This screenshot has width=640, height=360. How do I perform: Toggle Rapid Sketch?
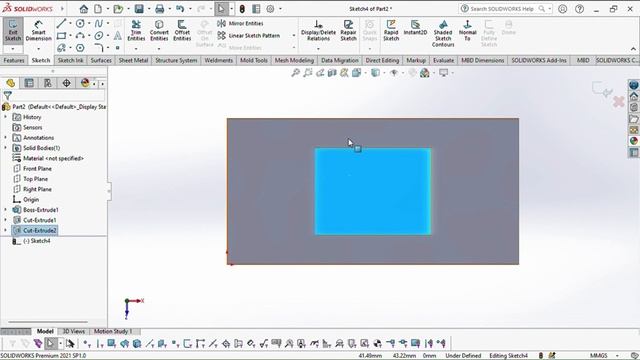[x=391, y=30]
